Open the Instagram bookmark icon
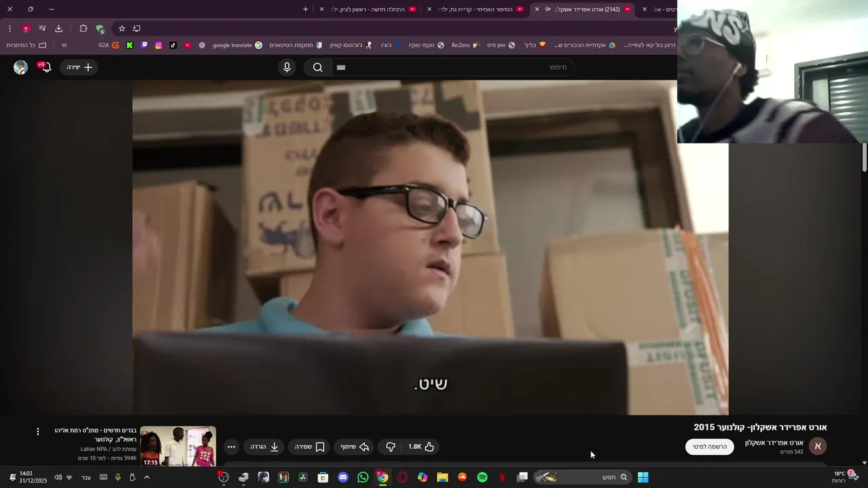Image resolution: width=868 pixels, height=488 pixels. pos(159,45)
